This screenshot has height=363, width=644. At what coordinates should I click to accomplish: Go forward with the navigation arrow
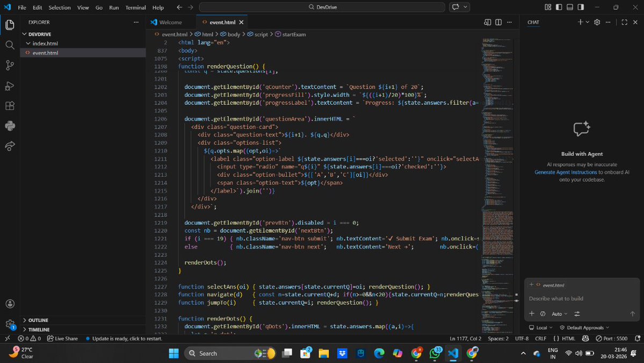[191, 8]
